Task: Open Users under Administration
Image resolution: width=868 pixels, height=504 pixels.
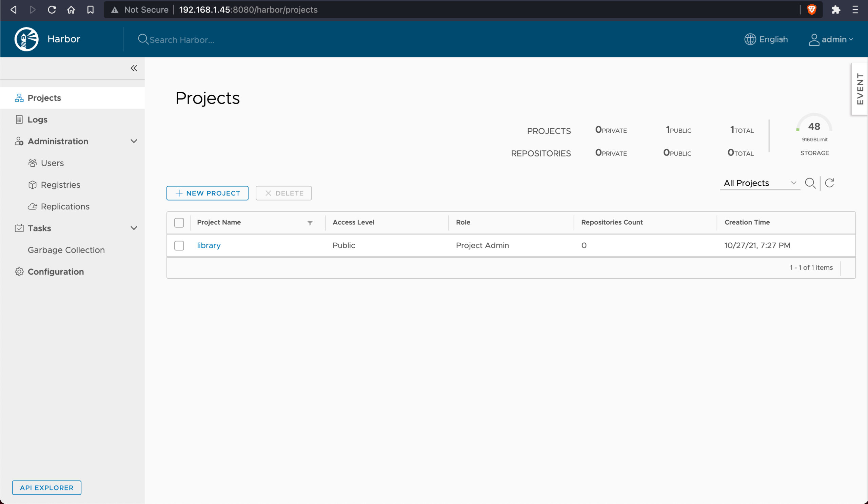Action: (52, 163)
